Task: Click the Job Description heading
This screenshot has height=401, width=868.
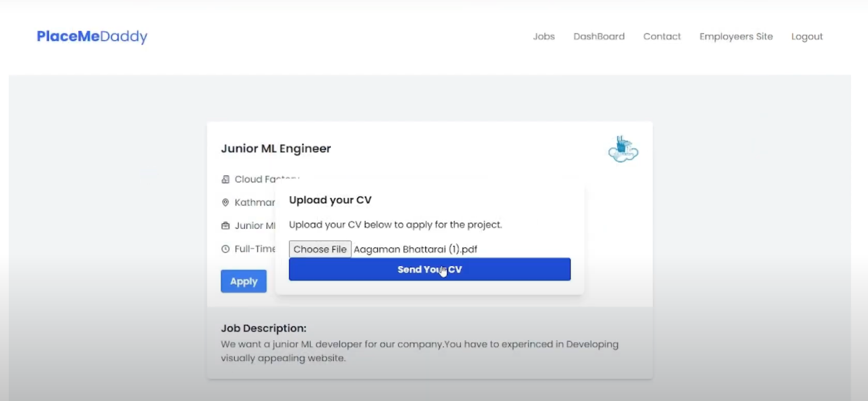Action: click(263, 328)
